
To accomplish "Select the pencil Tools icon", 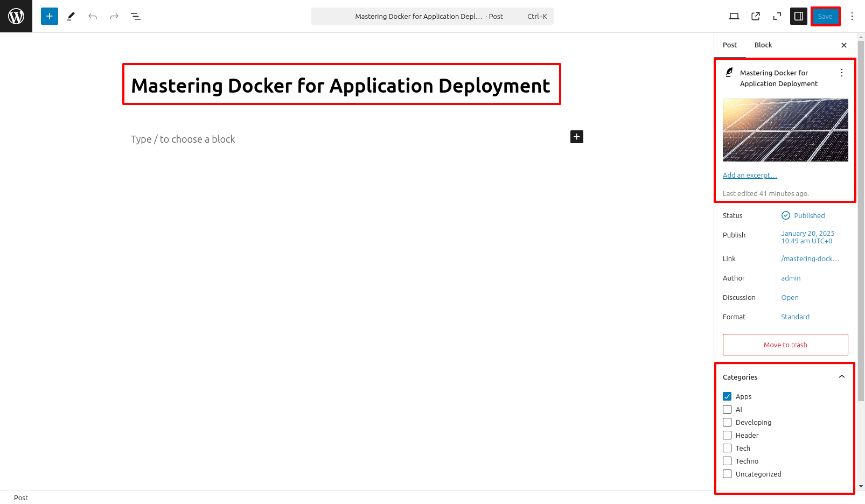I will coord(71,16).
